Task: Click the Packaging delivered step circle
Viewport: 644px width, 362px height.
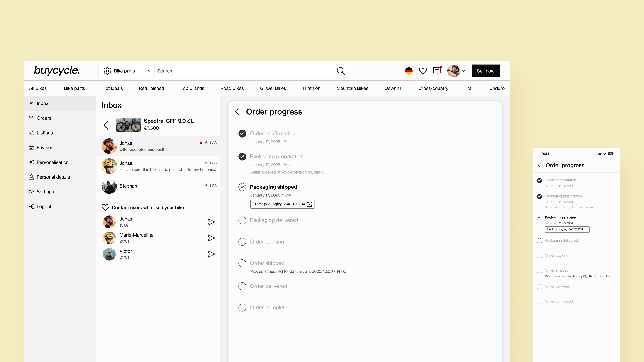Action: (242, 220)
